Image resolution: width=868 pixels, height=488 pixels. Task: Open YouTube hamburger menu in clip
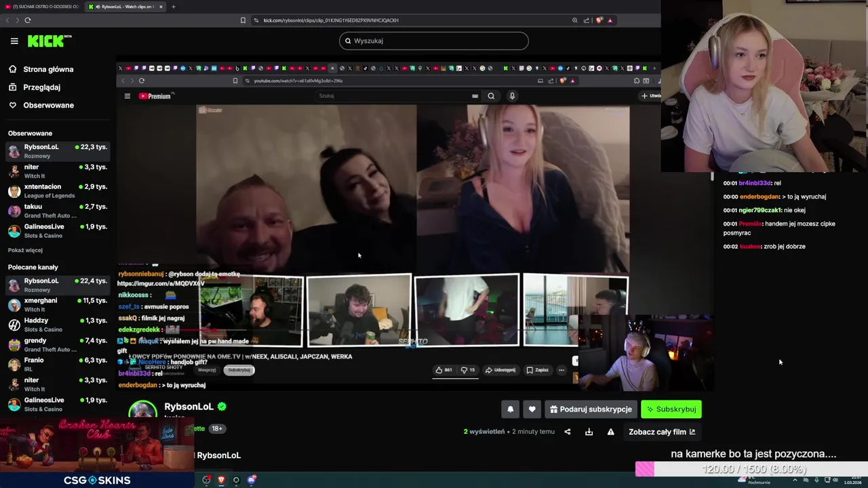click(x=127, y=96)
